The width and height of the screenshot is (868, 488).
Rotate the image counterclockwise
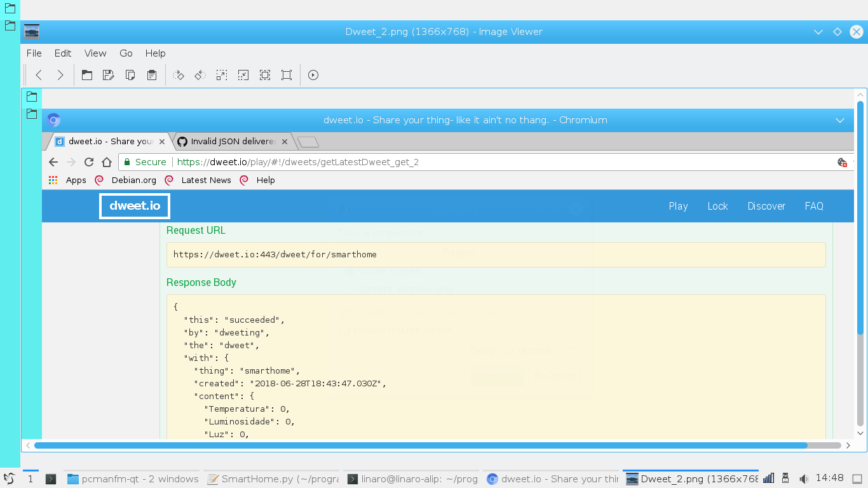pyautogui.click(x=200, y=75)
